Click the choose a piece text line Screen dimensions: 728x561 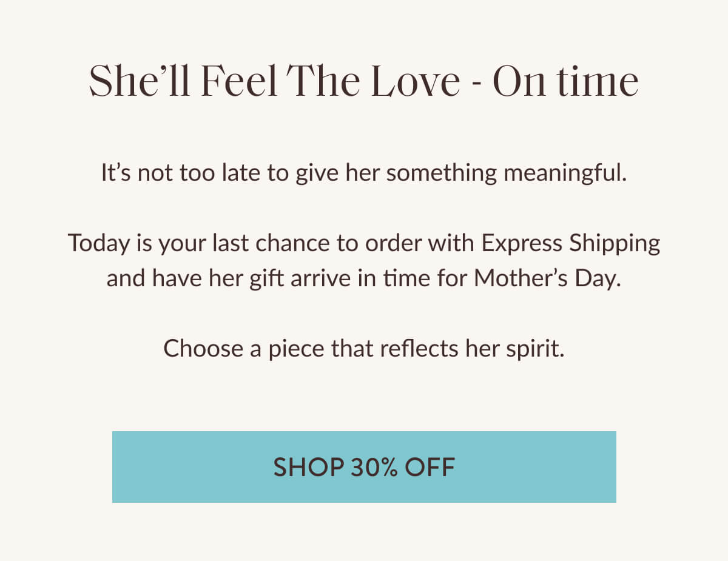[364, 348]
